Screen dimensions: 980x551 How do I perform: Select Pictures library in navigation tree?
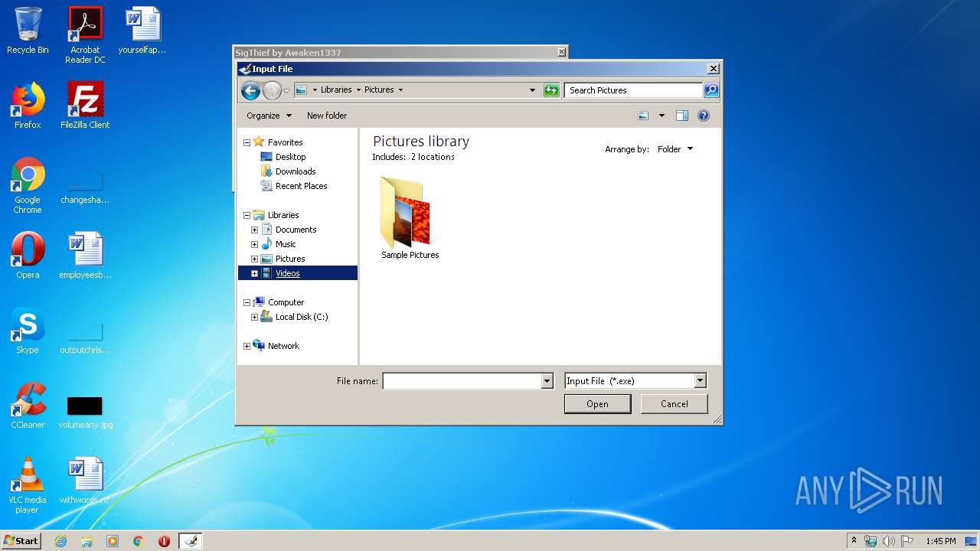(290, 259)
